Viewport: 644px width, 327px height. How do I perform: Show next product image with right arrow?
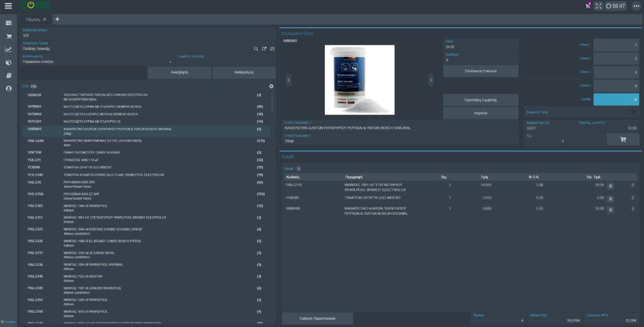tap(431, 79)
